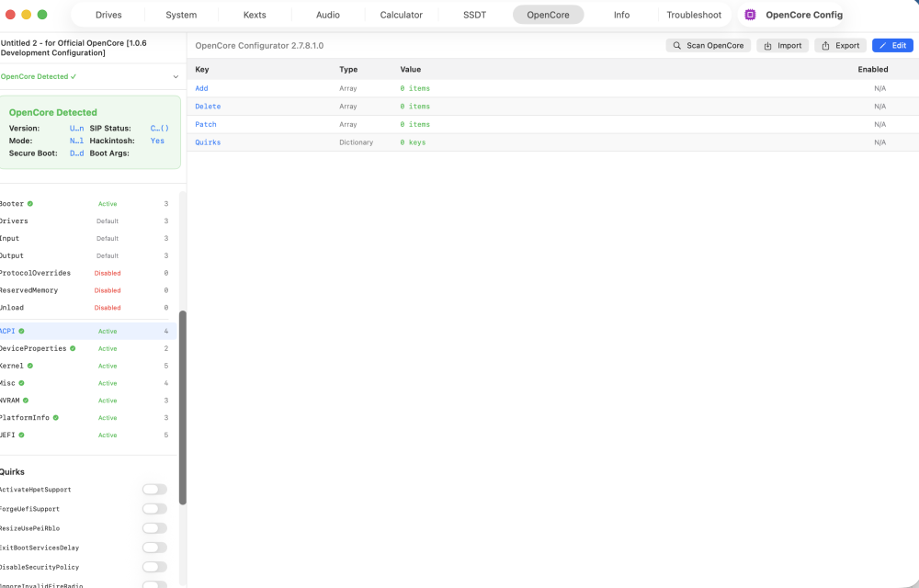Open the Add key link
This screenshot has width=919, height=588.
point(201,88)
